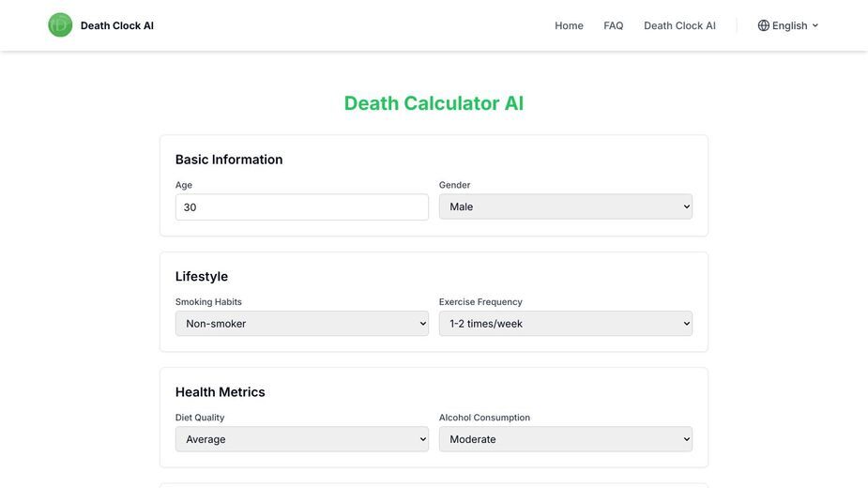The width and height of the screenshot is (868, 488).
Task: Open the Smoking Habits dropdown
Action: [302, 324]
